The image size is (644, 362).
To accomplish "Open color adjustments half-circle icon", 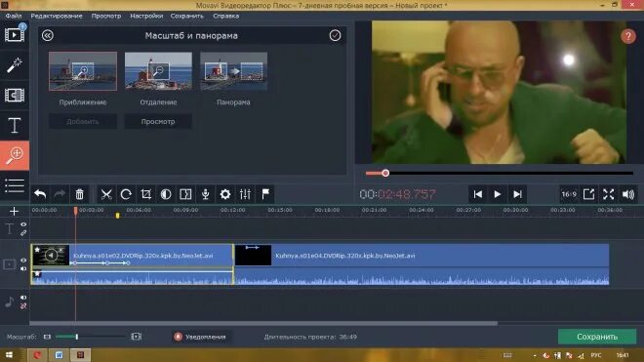I will [x=166, y=194].
